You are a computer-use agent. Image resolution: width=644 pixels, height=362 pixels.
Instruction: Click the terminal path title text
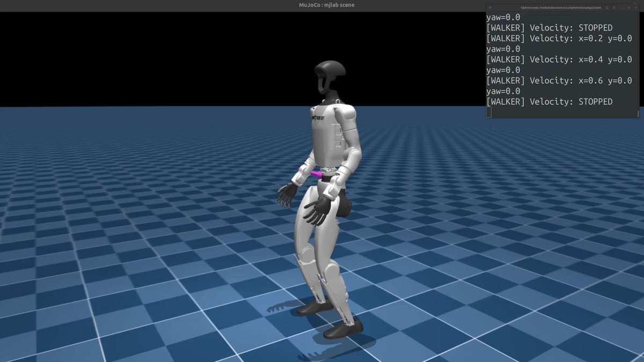(561, 8)
